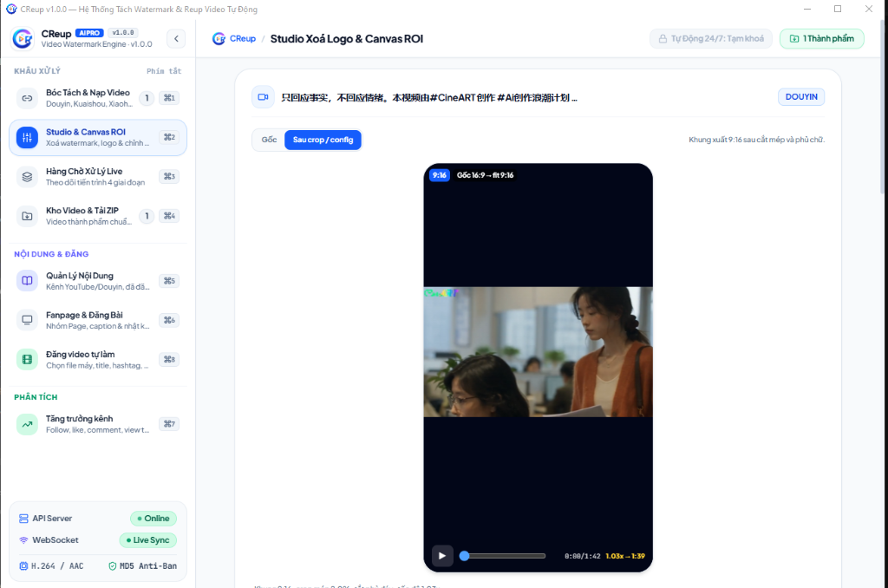Play the video preview
888x588 pixels.
(442, 556)
